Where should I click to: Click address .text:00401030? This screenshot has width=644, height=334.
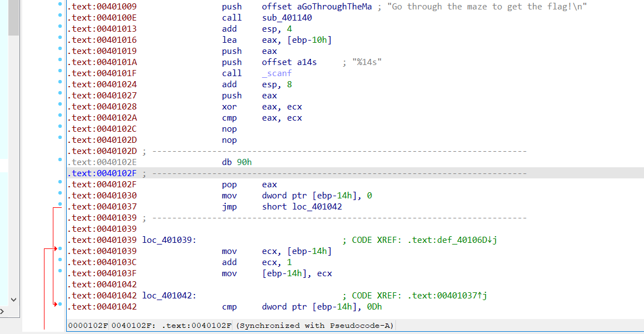(102, 195)
